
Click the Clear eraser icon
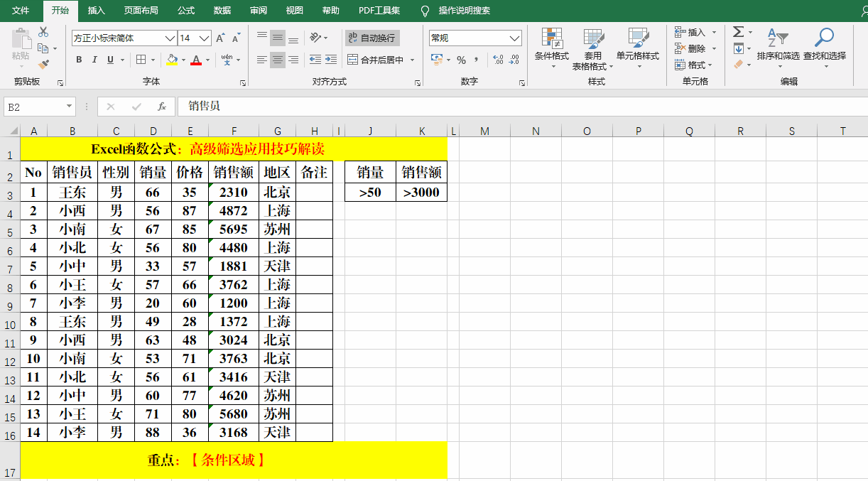tap(739, 65)
